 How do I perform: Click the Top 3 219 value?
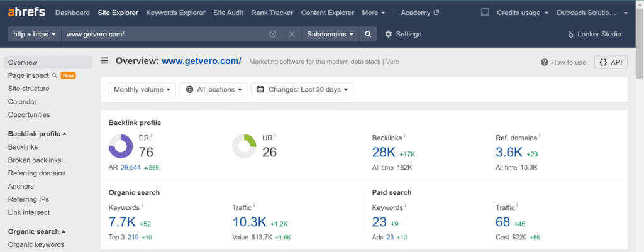[x=133, y=237]
